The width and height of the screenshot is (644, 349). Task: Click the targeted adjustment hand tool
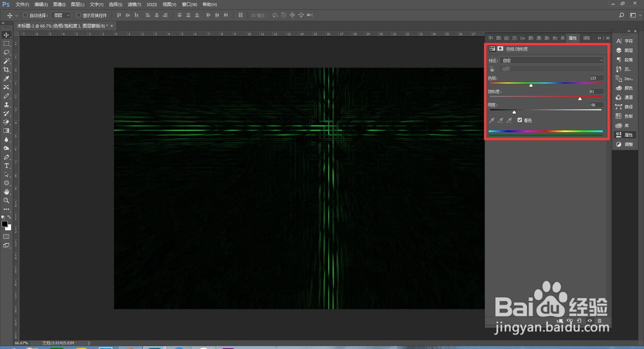point(492,69)
